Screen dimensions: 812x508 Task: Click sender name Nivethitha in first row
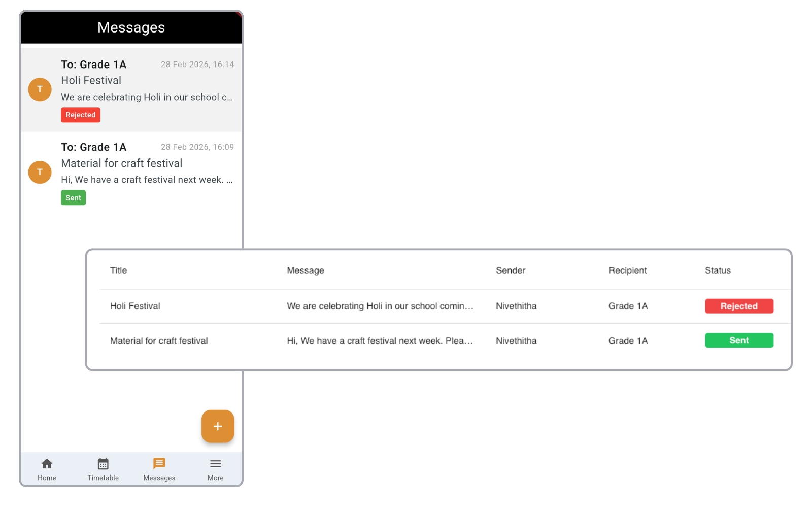tap(516, 306)
